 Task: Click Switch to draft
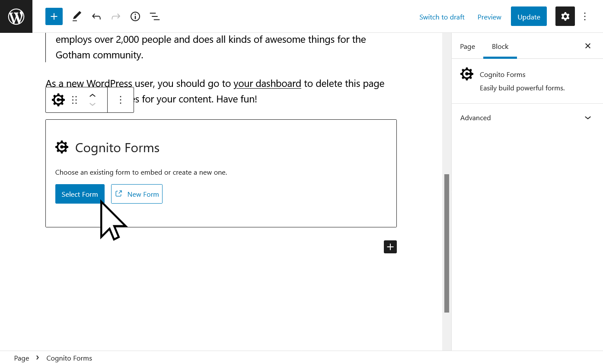click(x=442, y=17)
